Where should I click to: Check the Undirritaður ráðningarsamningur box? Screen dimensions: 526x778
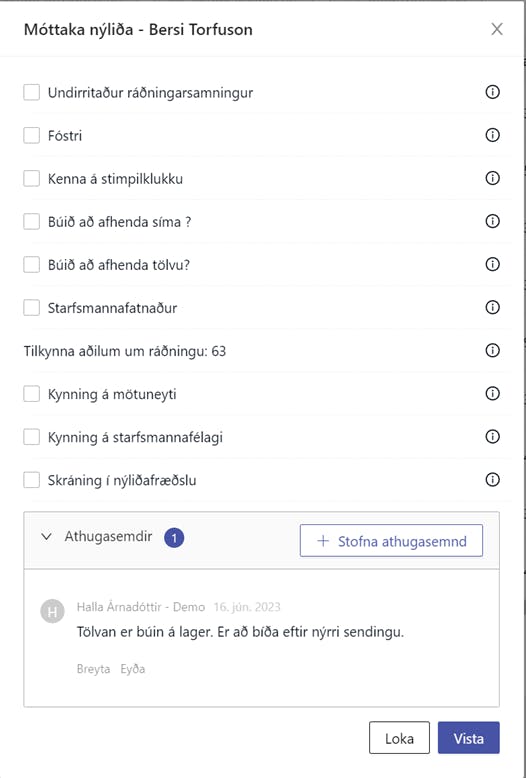point(32,92)
